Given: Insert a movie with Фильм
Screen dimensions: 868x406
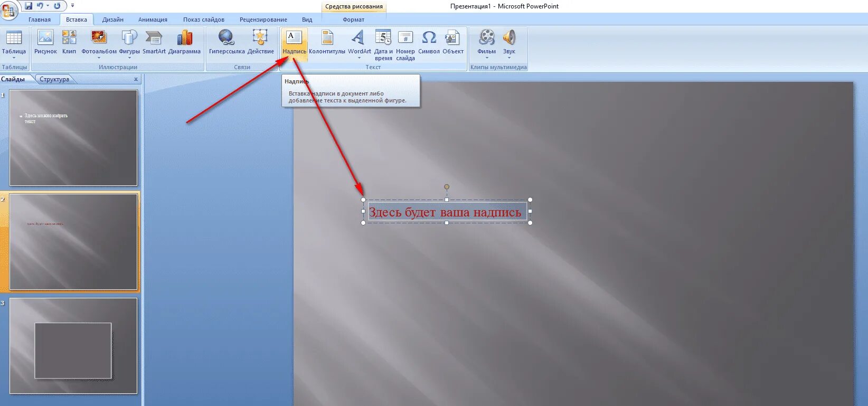Looking at the screenshot, I should [486, 44].
